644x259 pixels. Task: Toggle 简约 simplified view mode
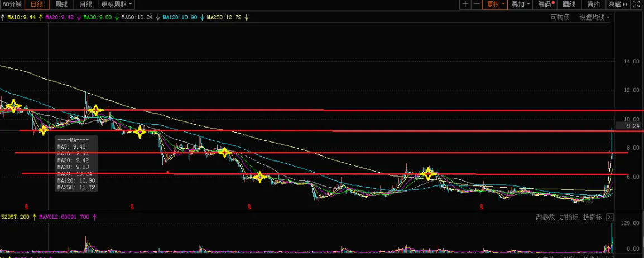coord(594,4)
